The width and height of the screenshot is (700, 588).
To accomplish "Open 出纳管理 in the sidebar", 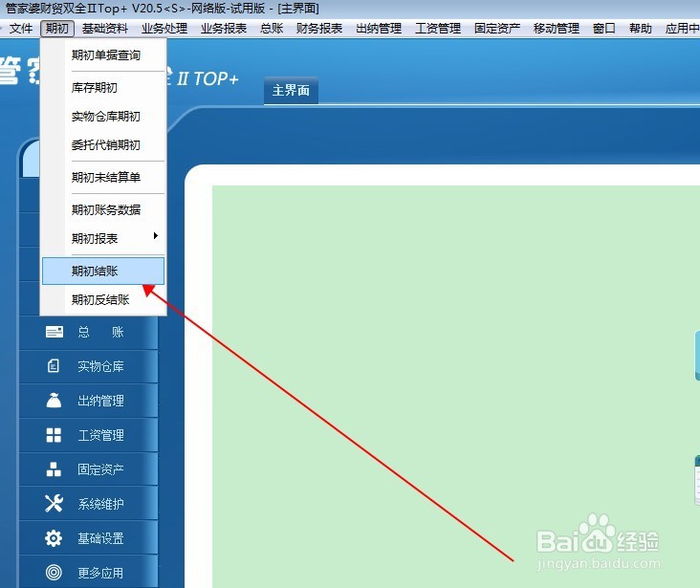I will click(101, 401).
